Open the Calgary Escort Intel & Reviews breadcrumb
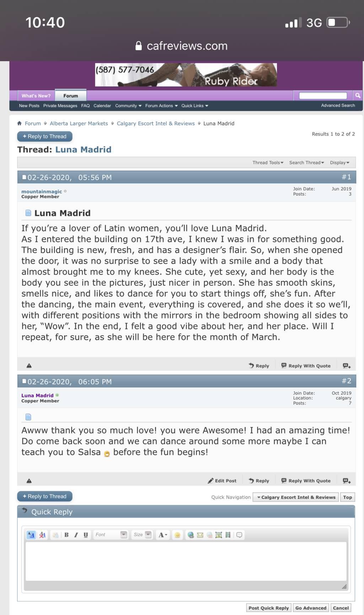 coord(156,123)
